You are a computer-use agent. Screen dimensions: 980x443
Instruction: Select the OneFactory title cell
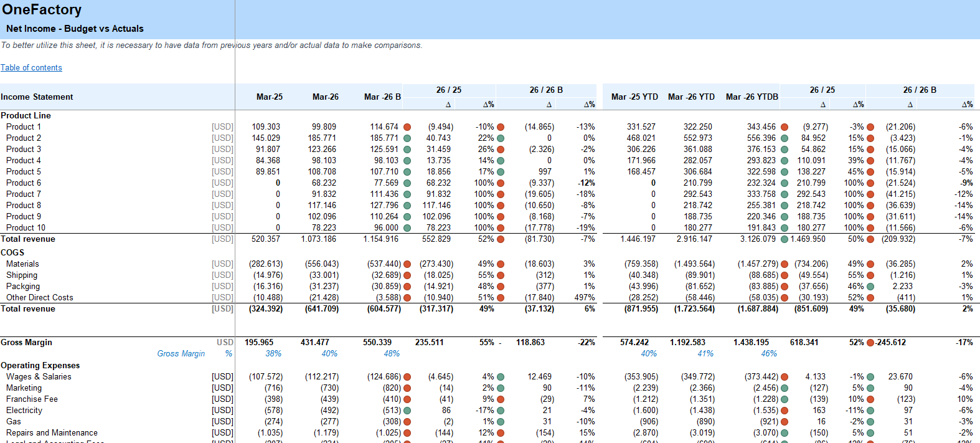click(42, 9)
